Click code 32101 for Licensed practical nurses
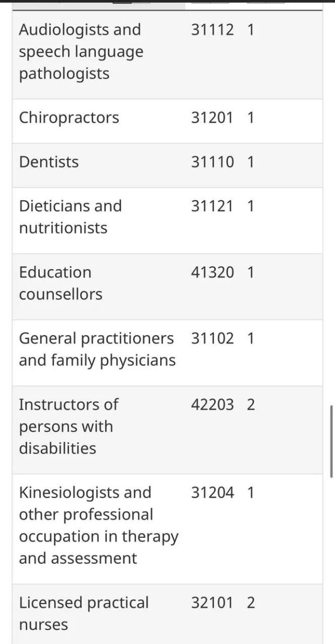This screenshot has width=335, height=644. (x=213, y=603)
